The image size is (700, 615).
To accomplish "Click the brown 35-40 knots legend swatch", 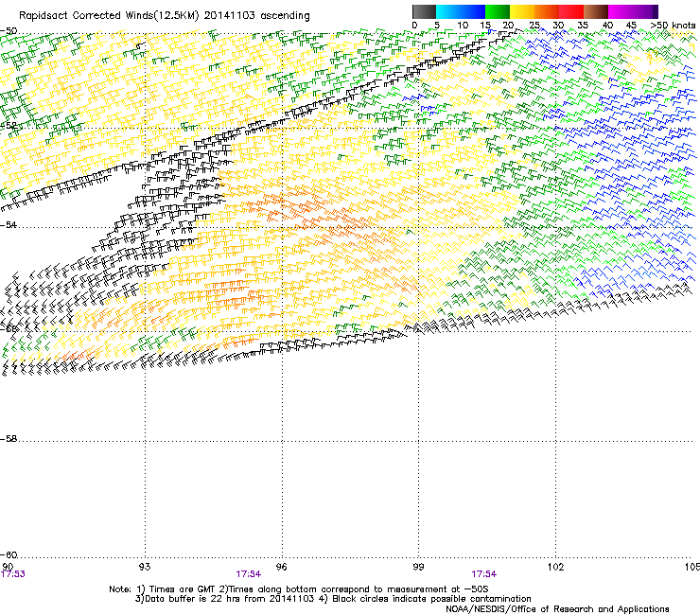I will tap(596, 11).
